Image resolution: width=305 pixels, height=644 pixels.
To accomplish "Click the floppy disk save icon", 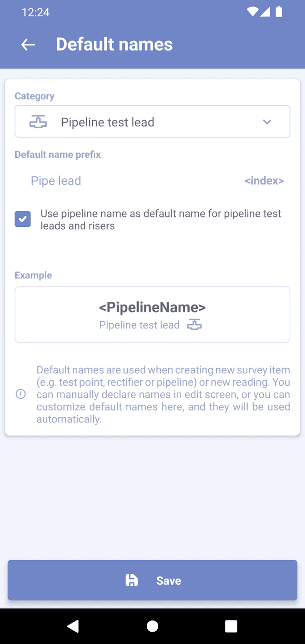I will click(x=132, y=580).
